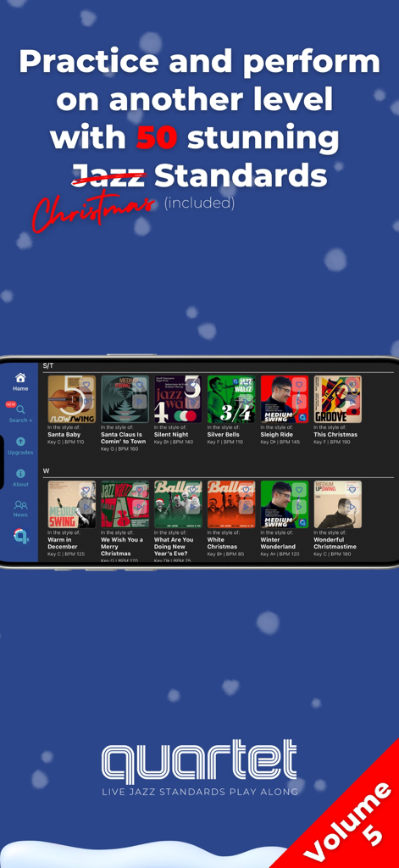Play the Silver Bells preview
399x868 pixels.
pyautogui.click(x=246, y=401)
